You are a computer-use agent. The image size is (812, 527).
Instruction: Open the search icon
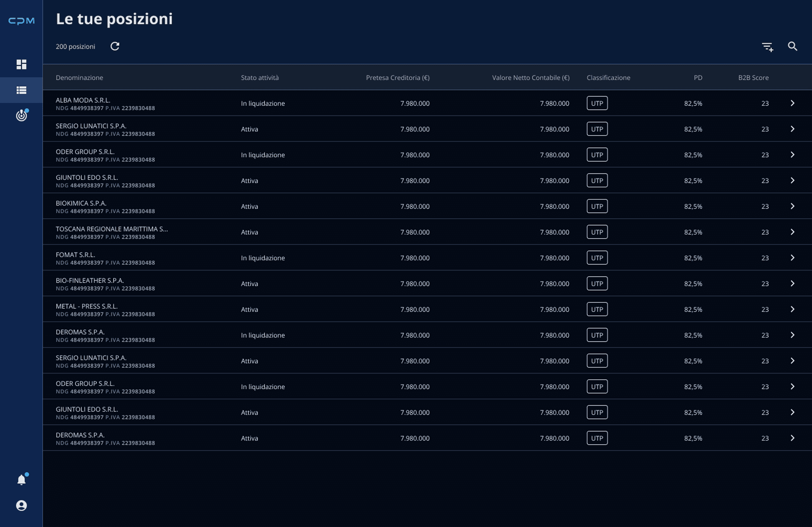click(x=793, y=46)
